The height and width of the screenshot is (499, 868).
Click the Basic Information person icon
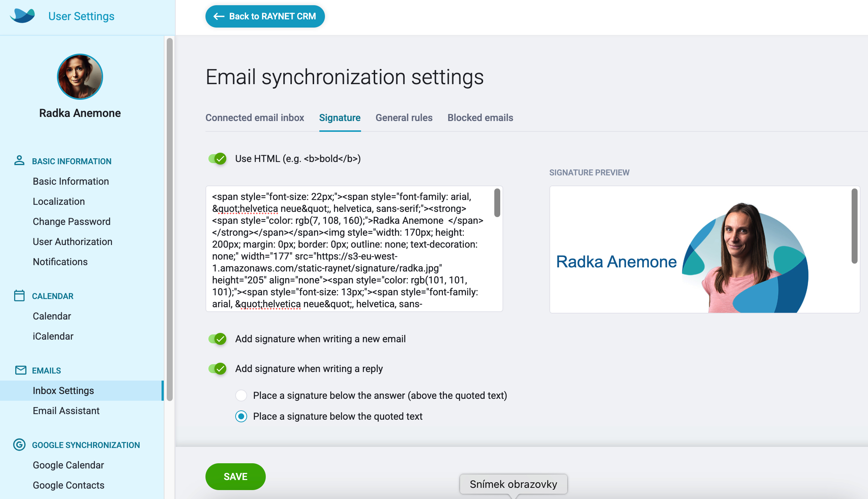19,160
